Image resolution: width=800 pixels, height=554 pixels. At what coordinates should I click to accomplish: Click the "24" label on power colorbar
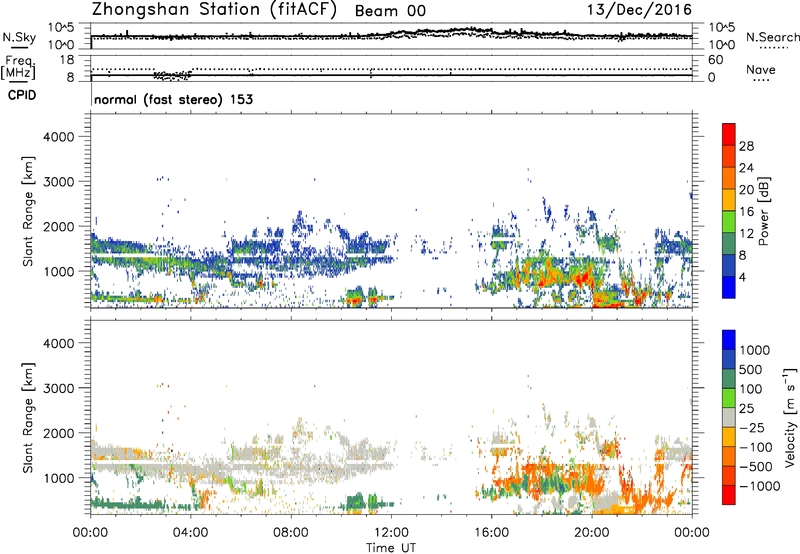click(x=746, y=168)
